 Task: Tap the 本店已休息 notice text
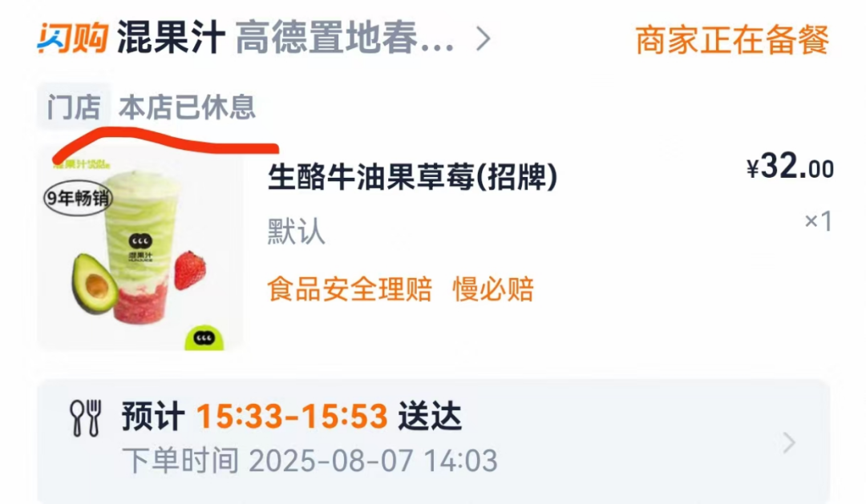pos(187,107)
